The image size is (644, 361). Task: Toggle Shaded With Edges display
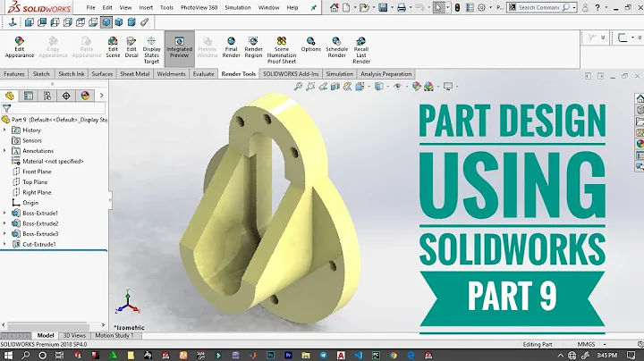[106, 22]
